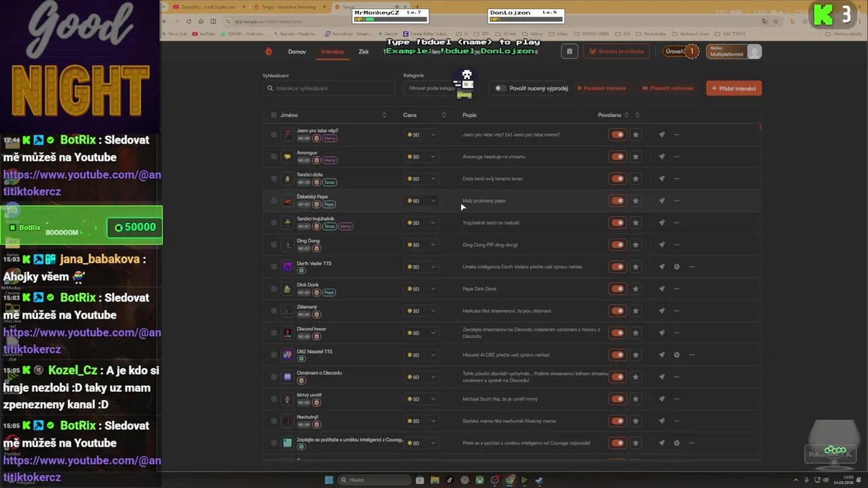
Task: Go to Domov tab
Action: (297, 52)
